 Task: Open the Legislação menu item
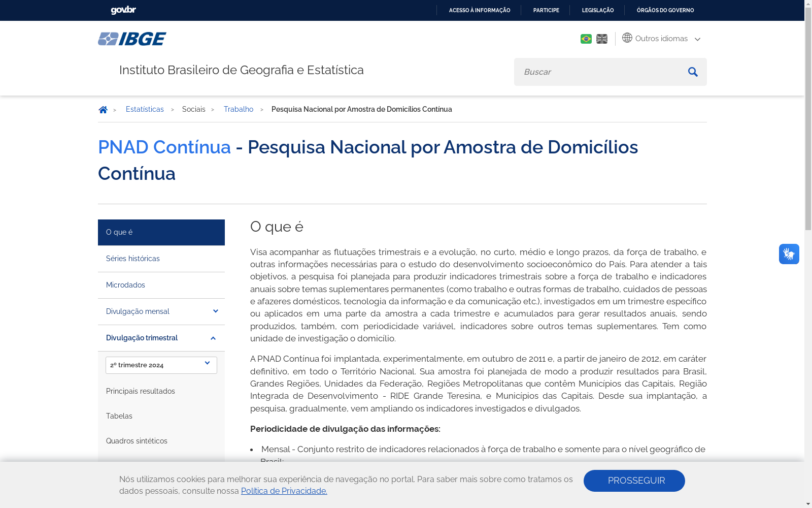point(598,10)
